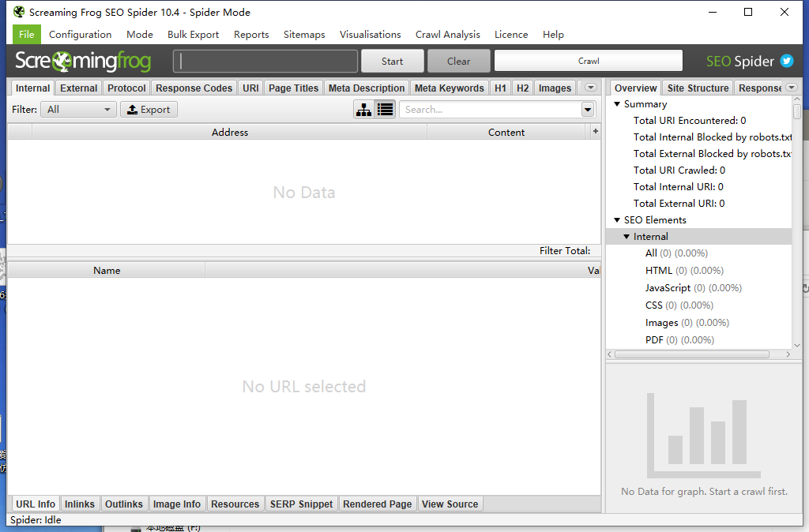Collapse the Summary tree section
Viewport: 809px width, 532px height.
point(618,104)
